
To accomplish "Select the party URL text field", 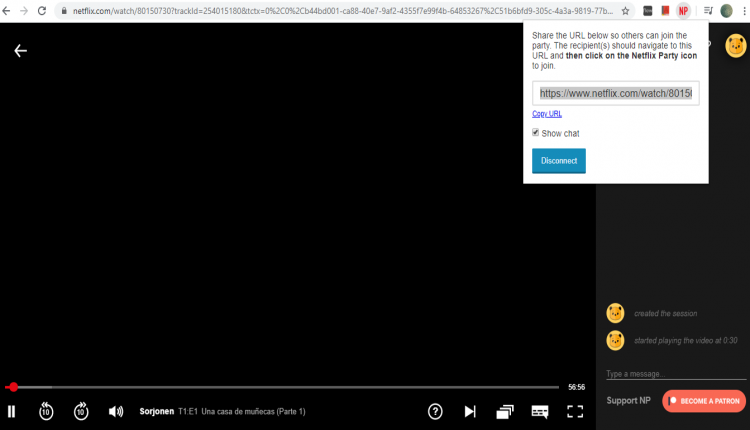I will point(615,93).
